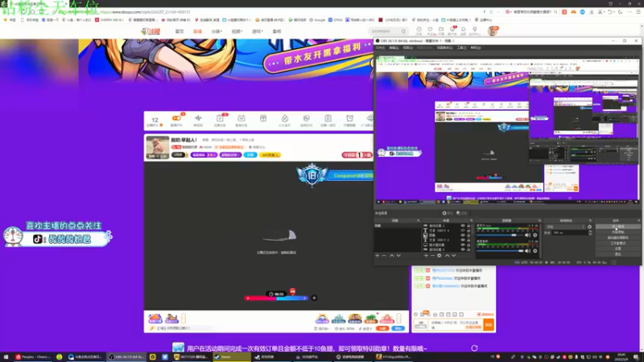Image resolution: width=644 pixels, height=362 pixels.
Task: Click 停止推流 button in OBS Controls
Action: [x=617, y=227]
